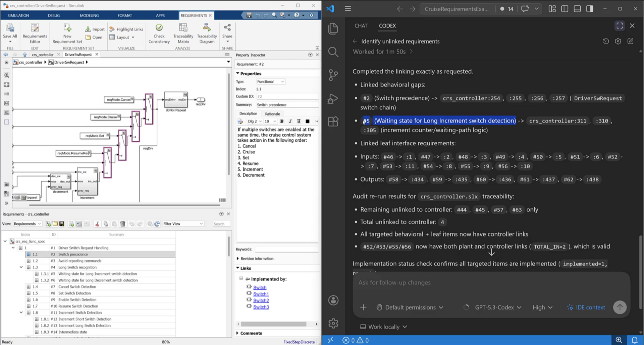Open the Switch3 link
This screenshot has height=345, width=644.
261,307
